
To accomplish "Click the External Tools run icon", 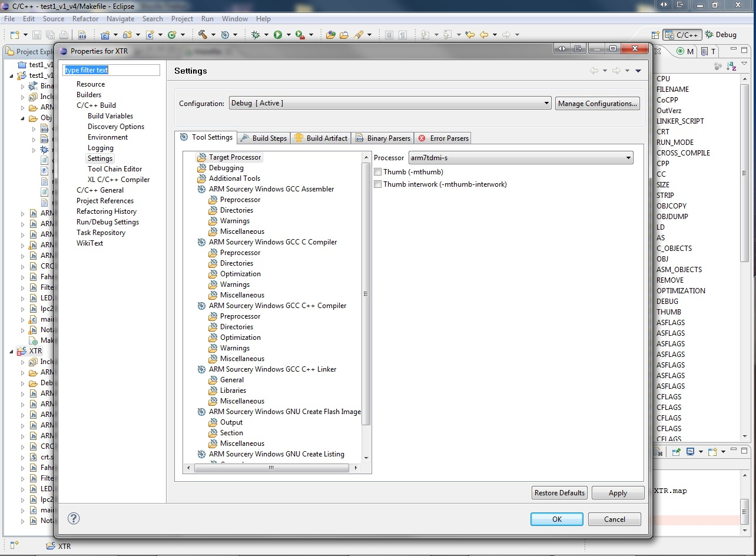I will (x=300, y=35).
